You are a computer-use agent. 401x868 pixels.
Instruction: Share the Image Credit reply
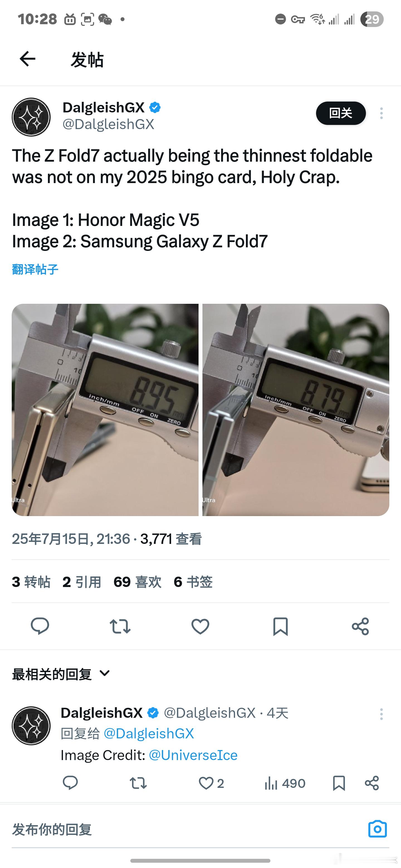click(372, 783)
